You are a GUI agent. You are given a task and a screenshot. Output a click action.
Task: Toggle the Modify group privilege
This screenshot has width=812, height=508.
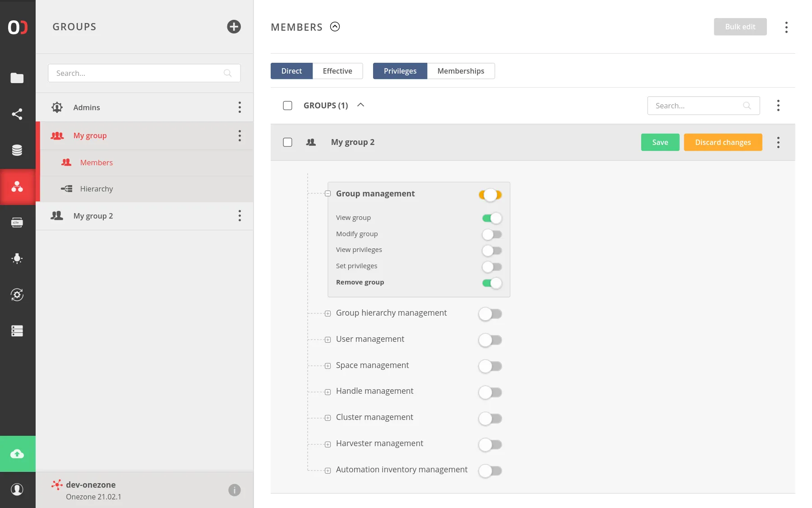pos(492,234)
